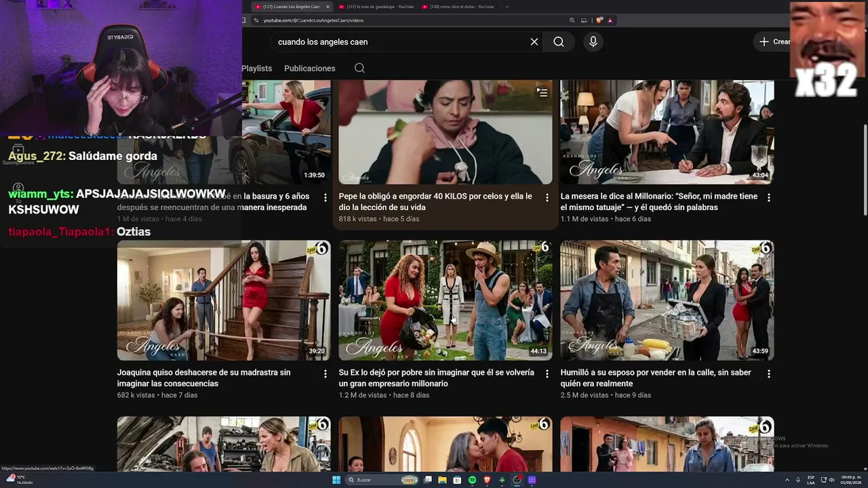Open a new browser tab
The image size is (868, 488).
click(x=507, y=7)
